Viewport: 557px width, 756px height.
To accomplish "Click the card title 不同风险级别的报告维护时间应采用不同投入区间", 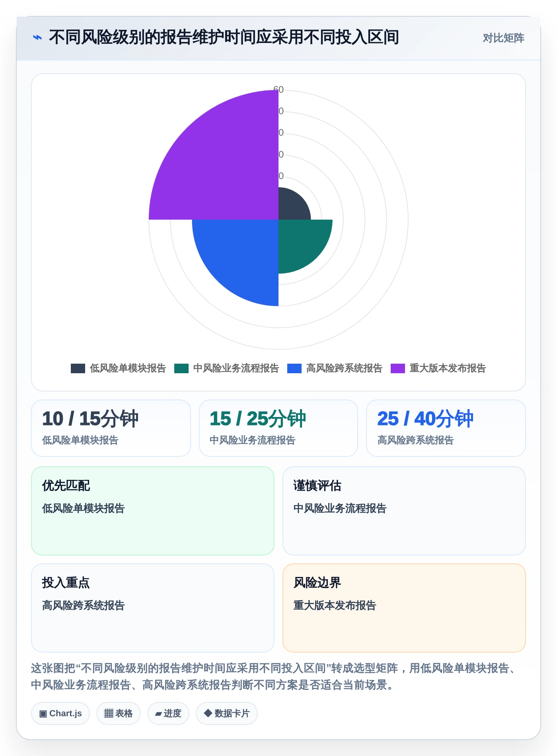I will (224, 37).
